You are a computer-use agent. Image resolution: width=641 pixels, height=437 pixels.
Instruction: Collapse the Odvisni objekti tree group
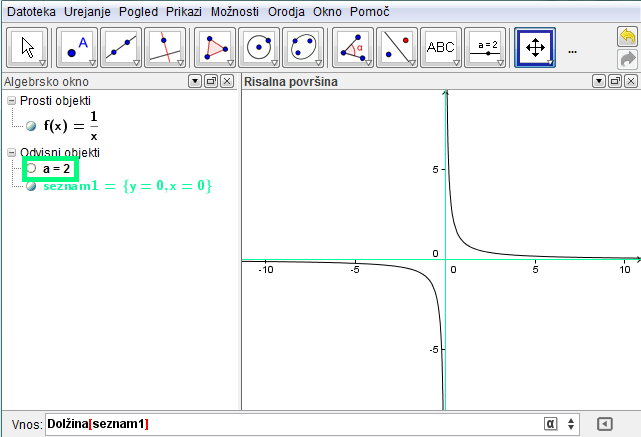point(11,152)
